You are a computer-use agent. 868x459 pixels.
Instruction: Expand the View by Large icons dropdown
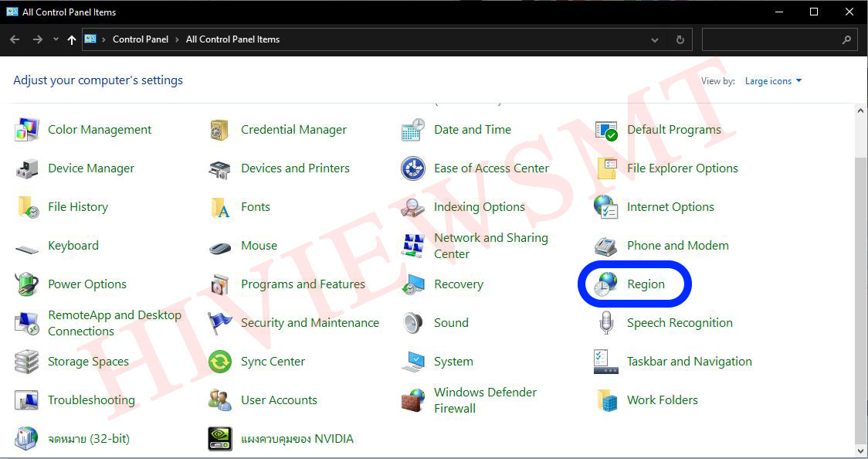pos(773,81)
